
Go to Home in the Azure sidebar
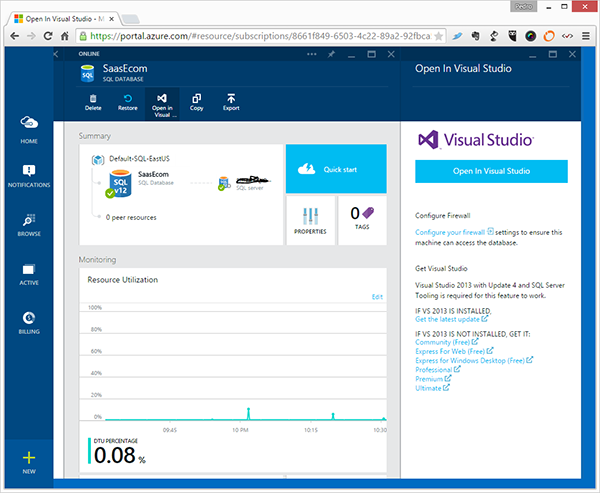coord(29,130)
